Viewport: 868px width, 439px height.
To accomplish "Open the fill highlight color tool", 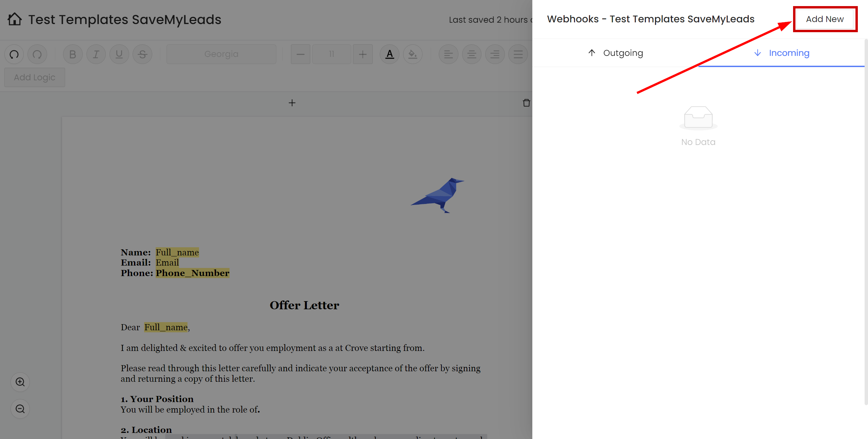I will pyautogui.click(x=413, y=54).
